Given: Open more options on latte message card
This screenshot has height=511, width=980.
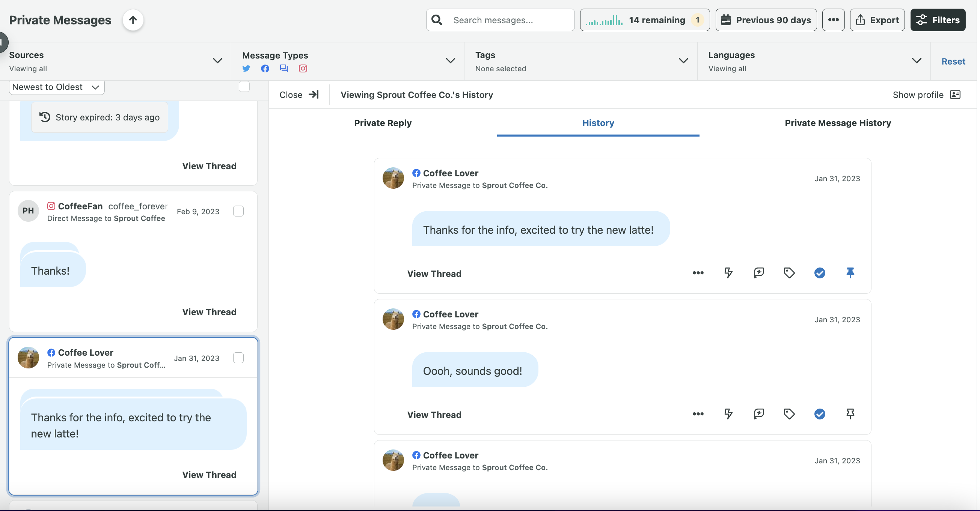Looking at the screenshot, I should (698, 273).
